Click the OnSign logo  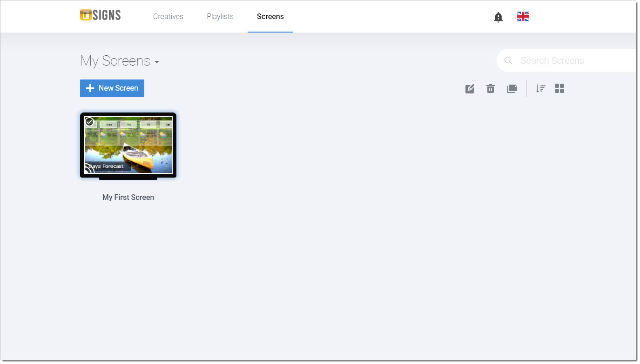pyautogui.click(x=100, y=15)
